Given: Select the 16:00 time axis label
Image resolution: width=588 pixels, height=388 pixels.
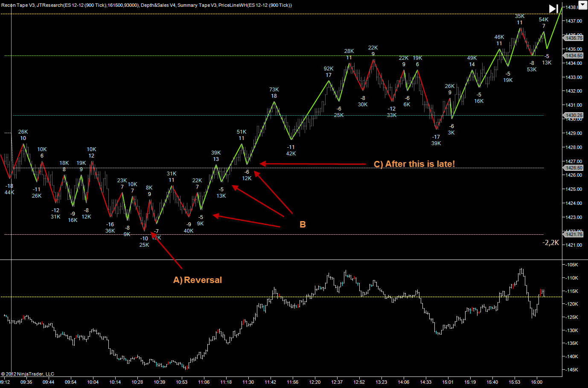Looking at the screenshot, I should [537, 382].
